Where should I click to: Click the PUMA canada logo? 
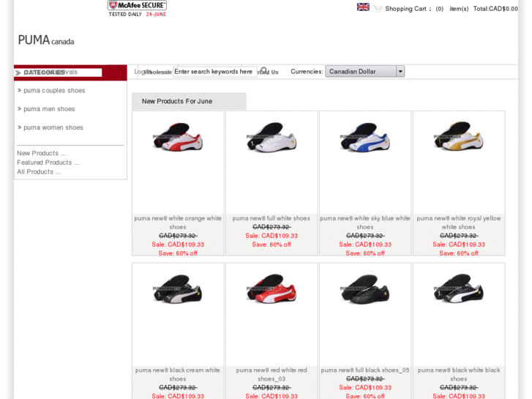tap(46, 40)
